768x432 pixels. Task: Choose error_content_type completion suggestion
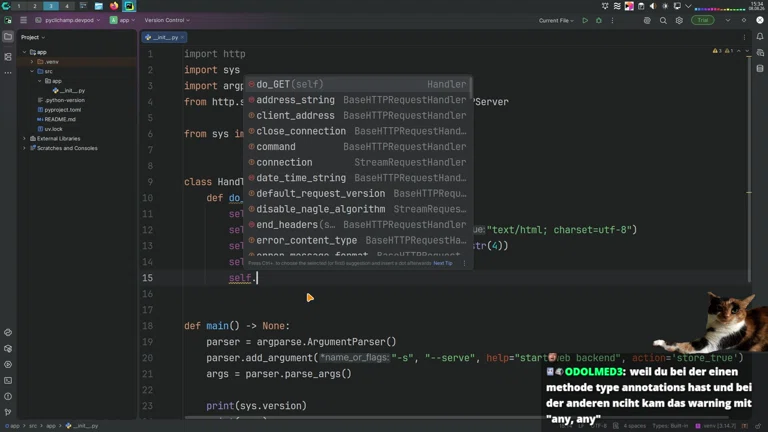358,240
